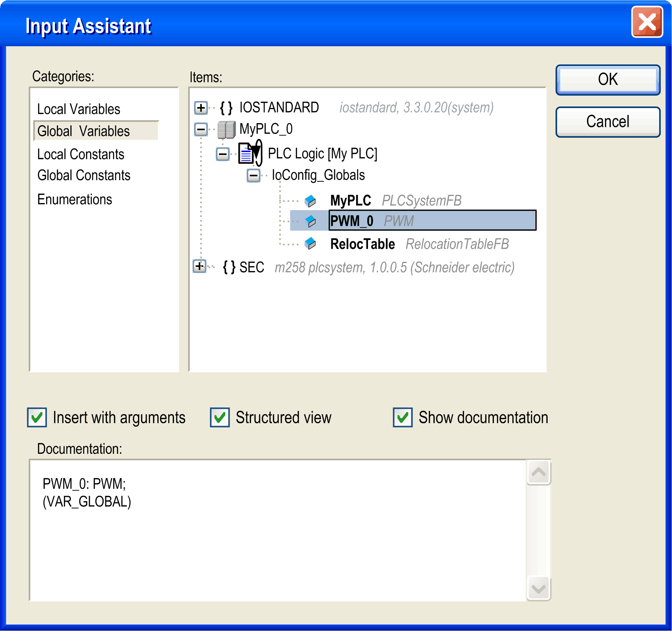The image size is (672, 631).
Task: Select the Local Variables category
Action: [79, 109]
